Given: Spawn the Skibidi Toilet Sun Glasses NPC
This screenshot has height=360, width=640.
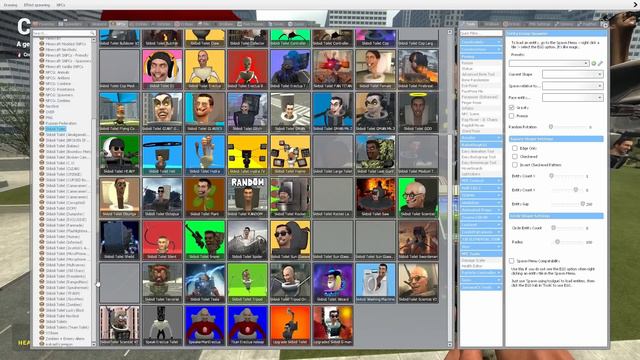Looking at the screenshot, I should click(290, 240).
